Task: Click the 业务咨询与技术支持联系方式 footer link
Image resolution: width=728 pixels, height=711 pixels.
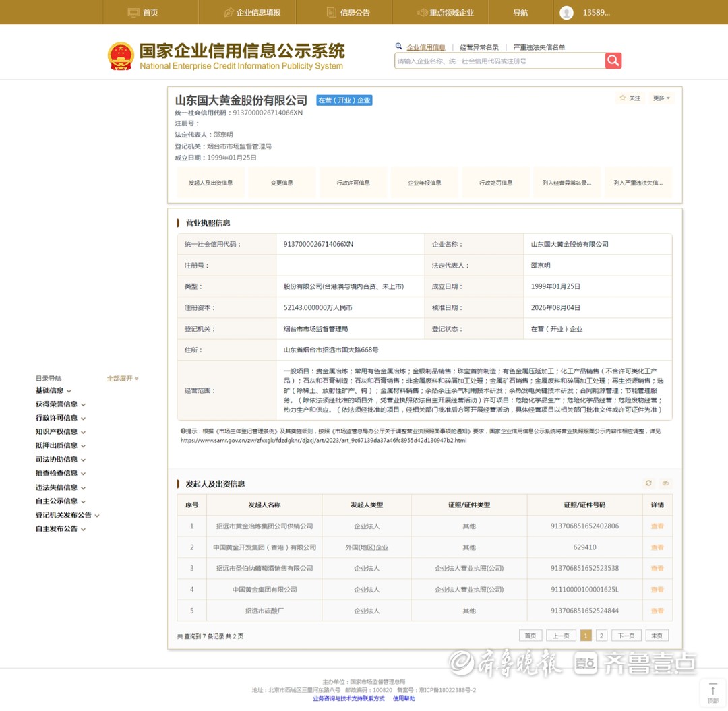Action: 348,698
